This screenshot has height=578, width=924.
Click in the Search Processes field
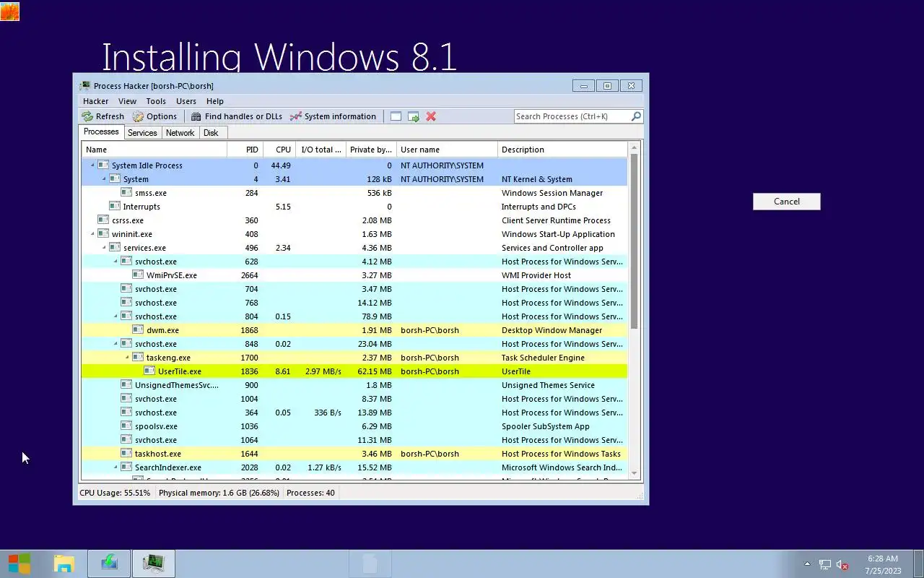coord(572,116)
